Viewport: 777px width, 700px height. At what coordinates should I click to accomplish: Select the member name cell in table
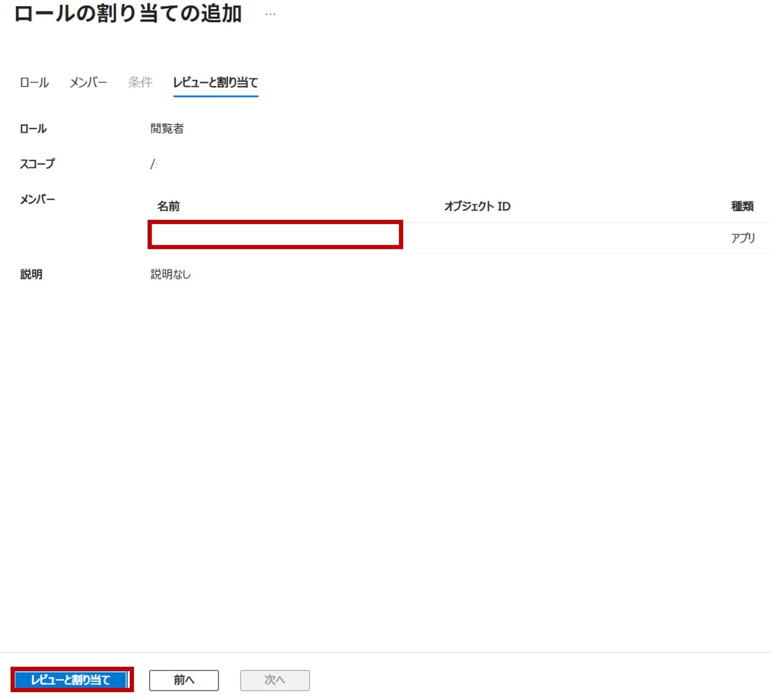(x=275, y=235)
